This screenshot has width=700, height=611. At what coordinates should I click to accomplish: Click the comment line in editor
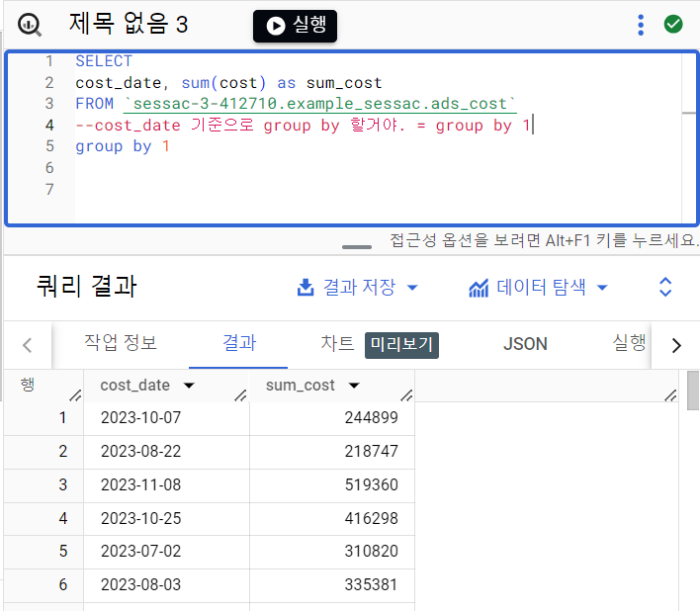(x=303, y=126)
